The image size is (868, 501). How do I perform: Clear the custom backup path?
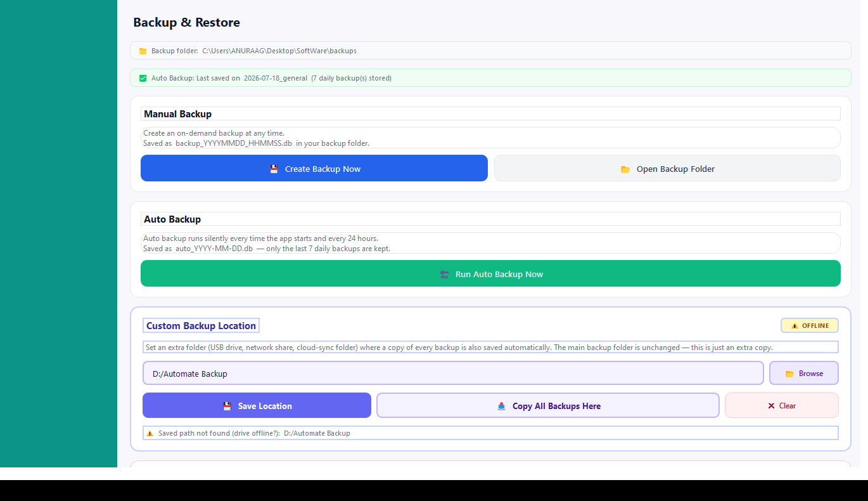point(782,405)
